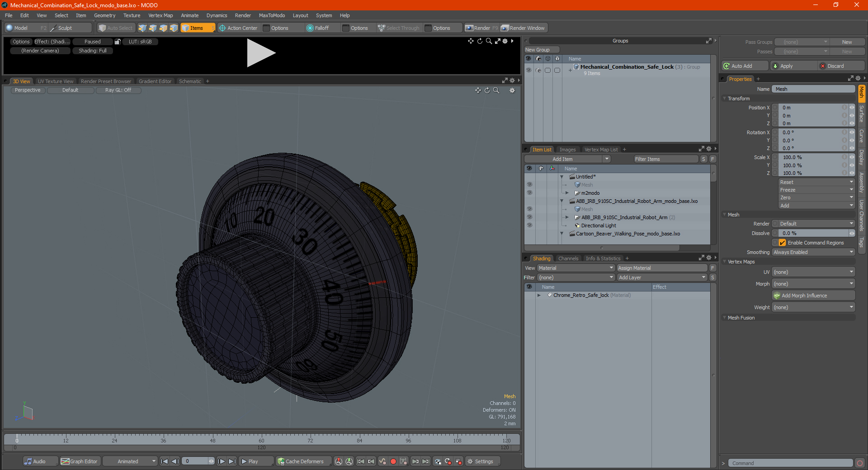868x470 pixels.
Task: Open Smoothing Always Enabled dropdown
Action: click(x=813, y=252)
